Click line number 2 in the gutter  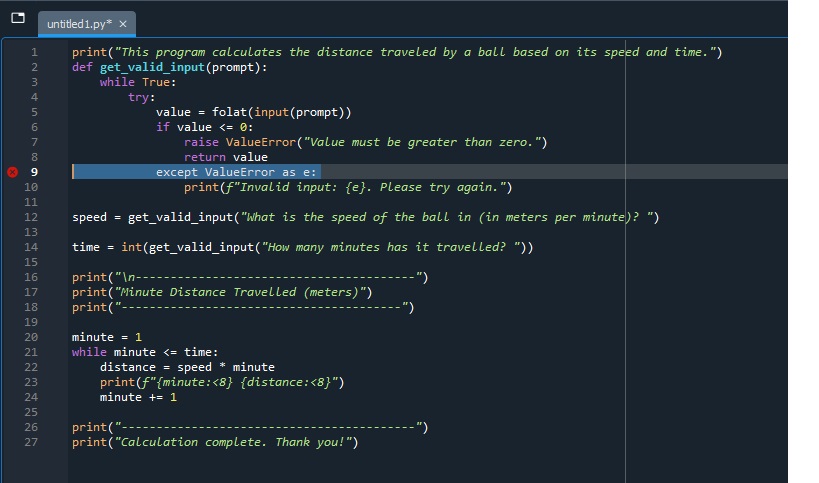34,67
